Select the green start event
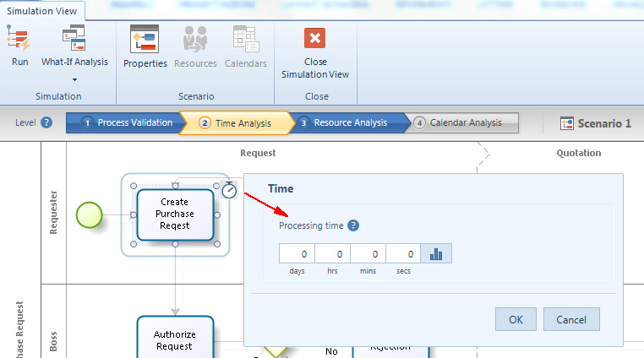 pos(89,214)
